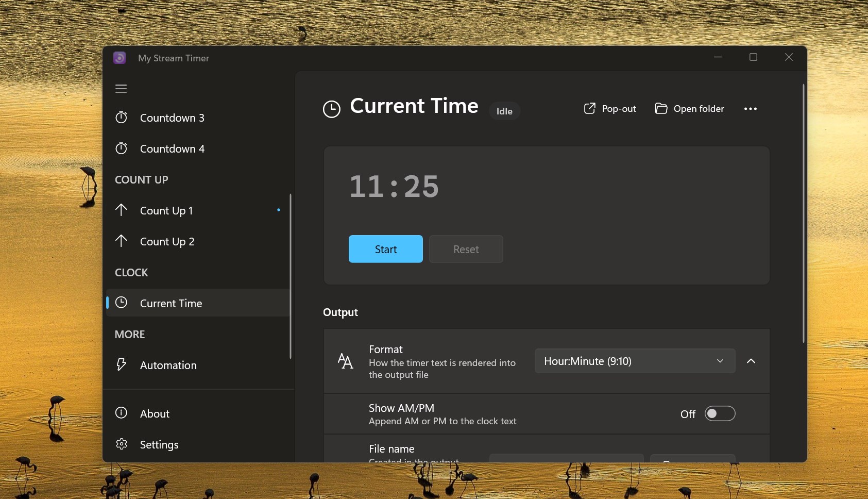Click the Count Up 2 arrow icon
Image resolution: width=868 pixels, height=499 pixels.
(x=121, y=241)
